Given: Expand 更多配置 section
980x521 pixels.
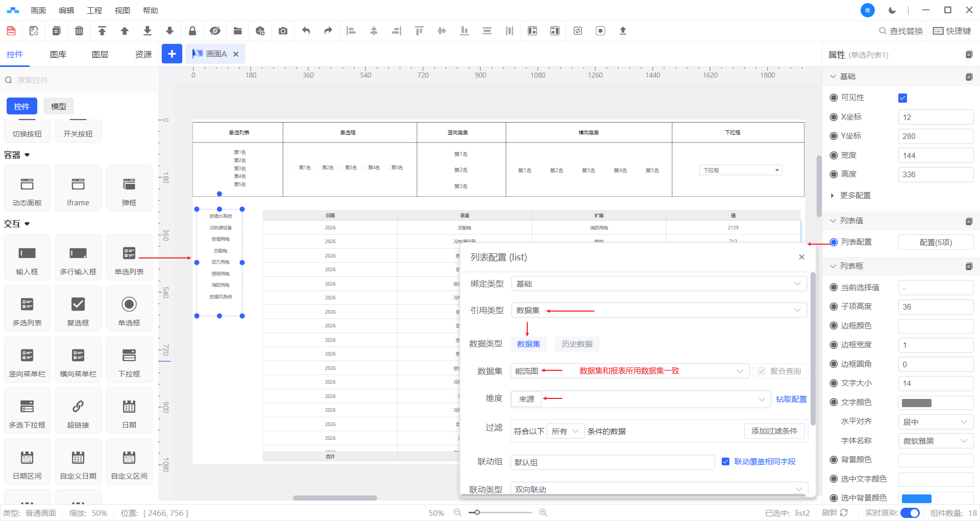Looking at the screenshot, I should [855, 196].
